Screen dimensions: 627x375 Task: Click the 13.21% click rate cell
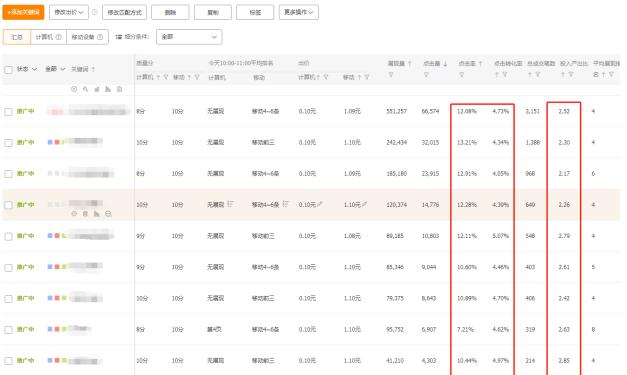[467, 142]
